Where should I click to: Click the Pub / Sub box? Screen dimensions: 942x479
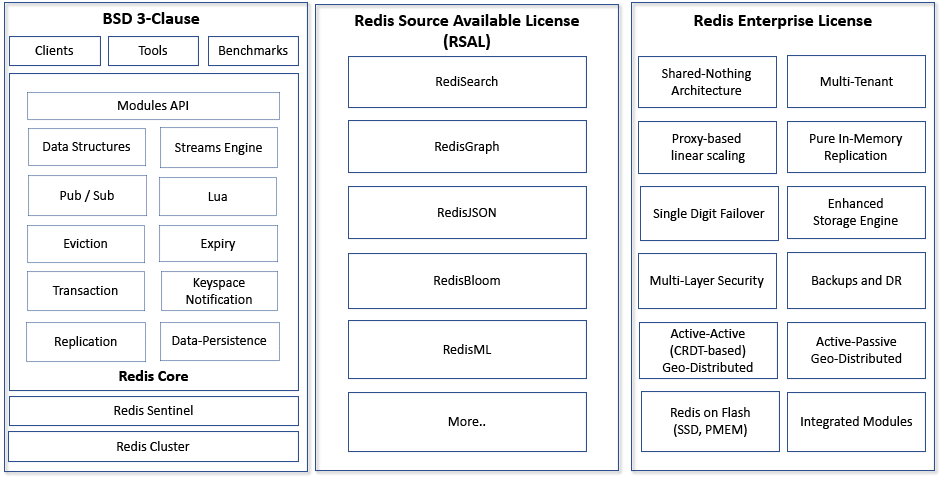87,195
